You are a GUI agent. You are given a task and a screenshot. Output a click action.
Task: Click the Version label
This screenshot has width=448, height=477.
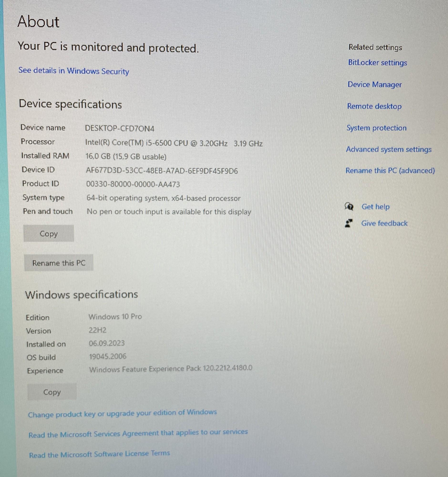(x=39, y=331)
